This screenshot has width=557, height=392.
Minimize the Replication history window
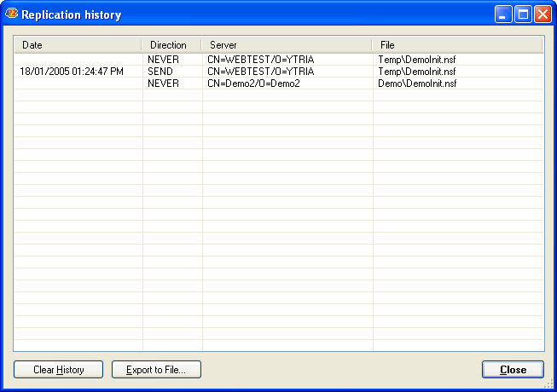point(504,14)
